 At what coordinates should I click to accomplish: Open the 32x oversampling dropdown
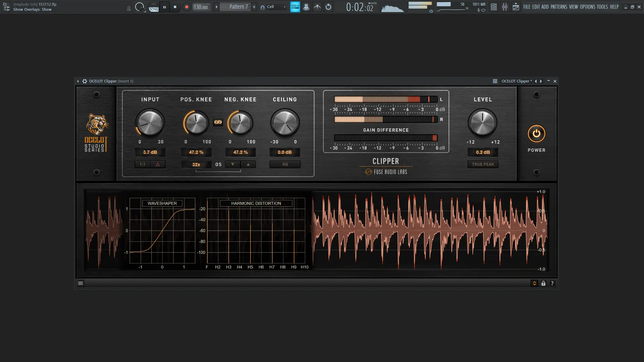pyautogui.click(x=196, y=164)
